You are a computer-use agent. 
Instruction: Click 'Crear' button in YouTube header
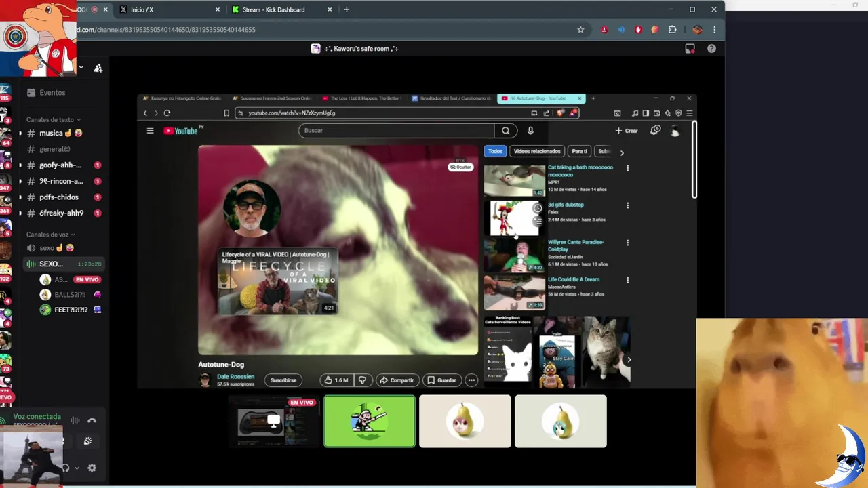(626, 131)
